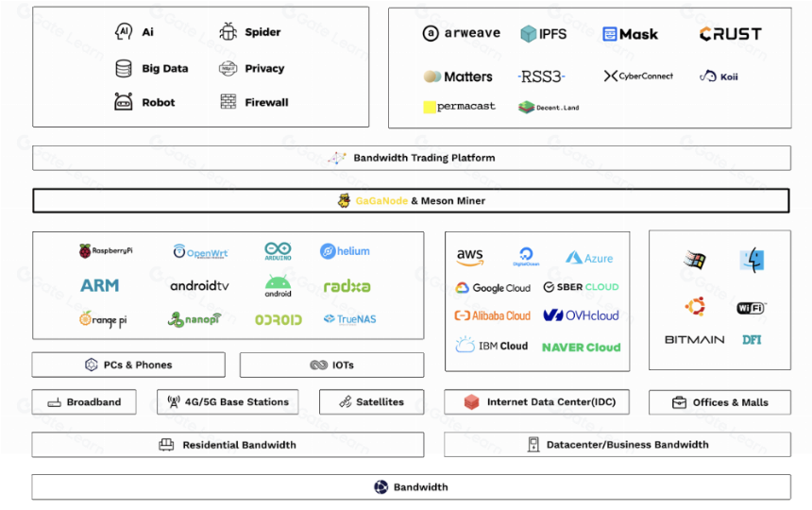Click the permacast logo

point(459,106)
